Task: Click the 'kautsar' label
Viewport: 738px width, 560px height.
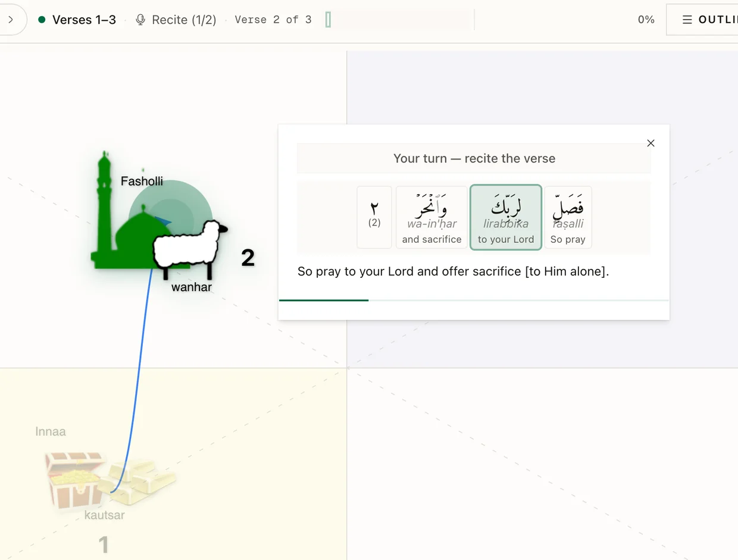Action: [x=105, y=515]
